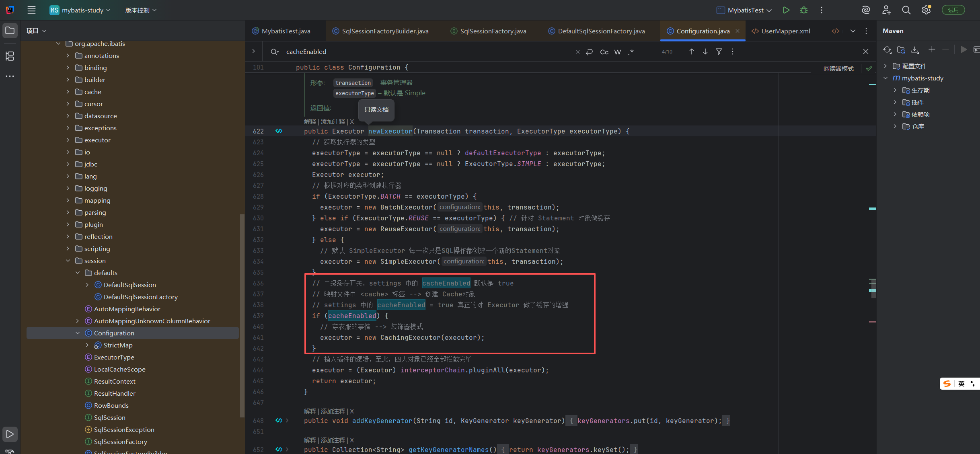Reload all Maven projects
The image size is (980, 454).
(x=887, y=50)
